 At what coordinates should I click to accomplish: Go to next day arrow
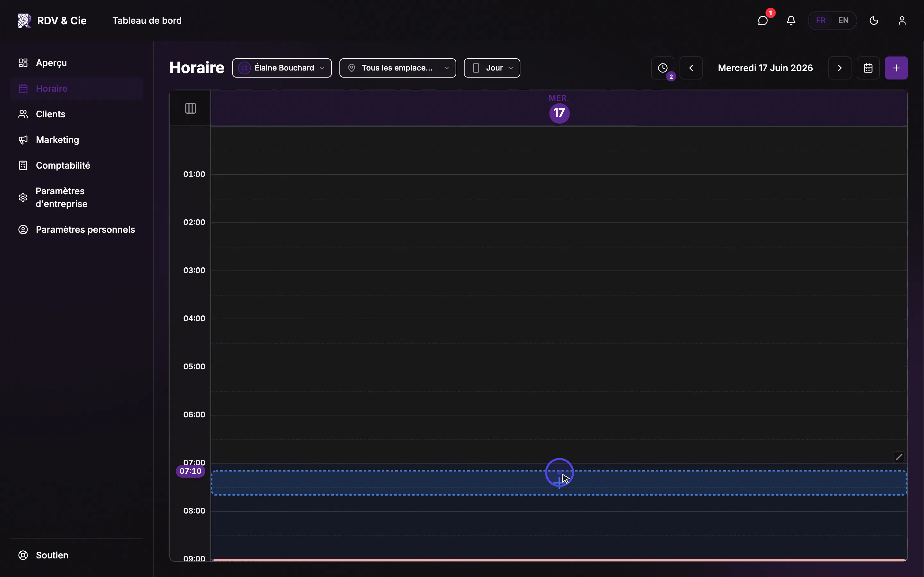(840, 68)
